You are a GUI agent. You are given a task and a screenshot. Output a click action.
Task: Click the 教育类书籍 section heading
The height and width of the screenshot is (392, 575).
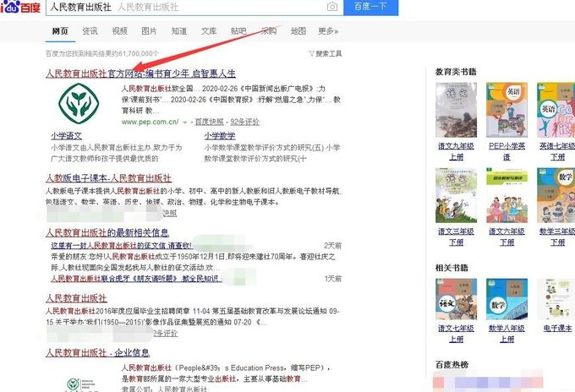tap(456, 72)
